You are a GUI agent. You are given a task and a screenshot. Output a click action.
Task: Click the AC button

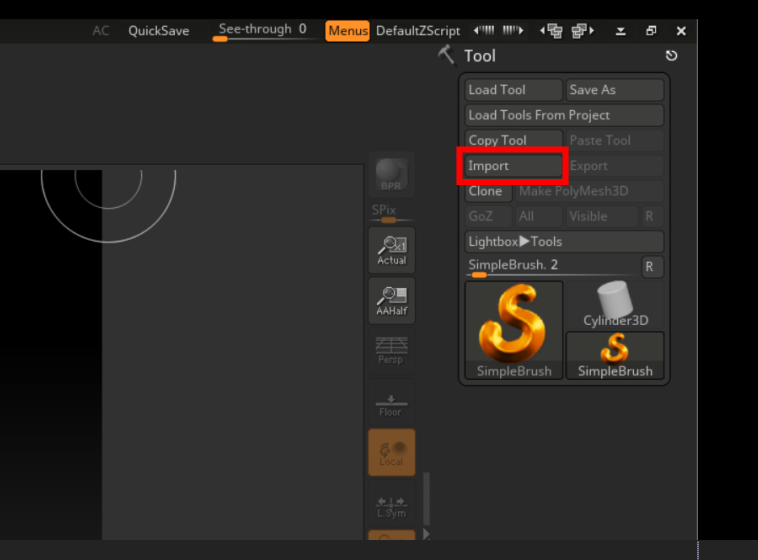[101, 31]
